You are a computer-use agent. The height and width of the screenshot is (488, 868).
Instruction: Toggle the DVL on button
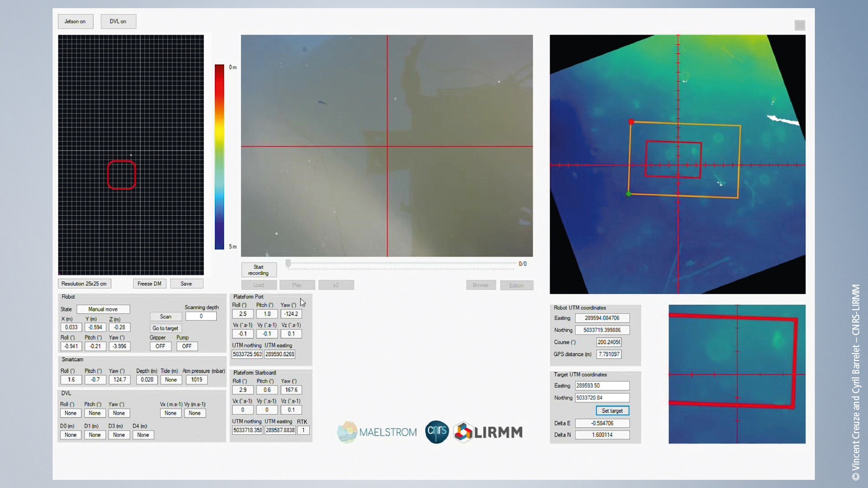tap(118, 22)
